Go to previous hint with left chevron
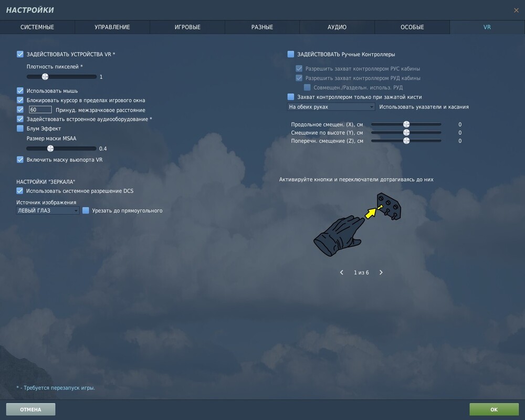 [342, 272]
